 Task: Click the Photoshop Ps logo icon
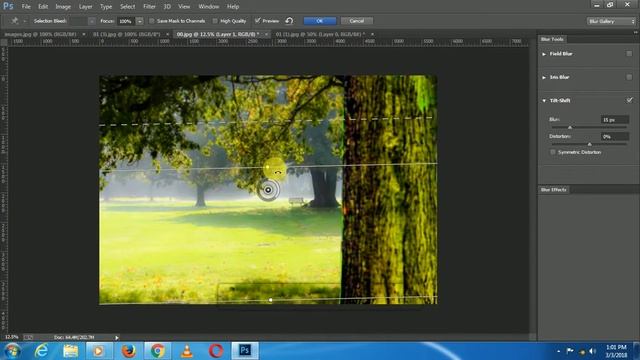pyautogui.click(x=8, y=6)
